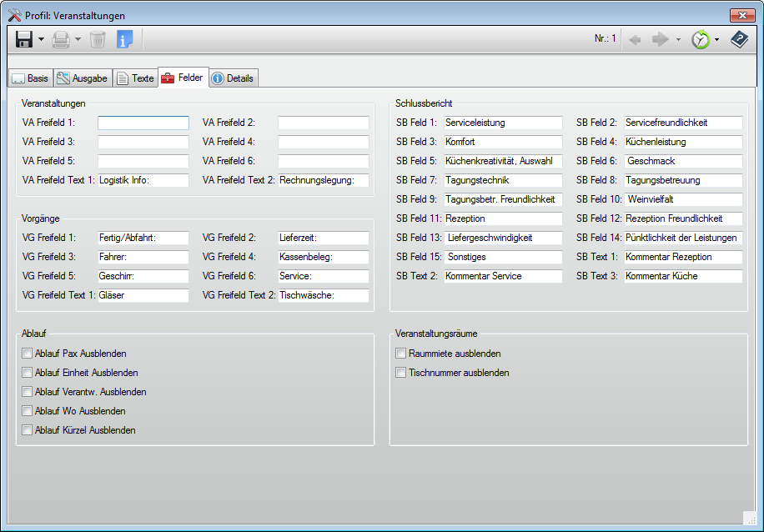The width and height of the screenshot is (764, 532).
Task: Click the Delete trash can icon
Action: point(98,39)
